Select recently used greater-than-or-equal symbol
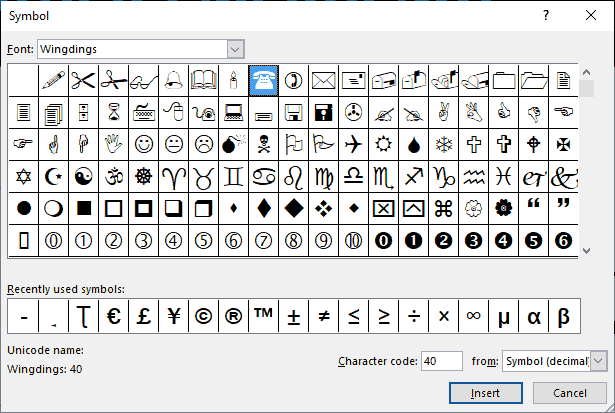615x413 pixels. pyautogui.click(x=384, y=316)
